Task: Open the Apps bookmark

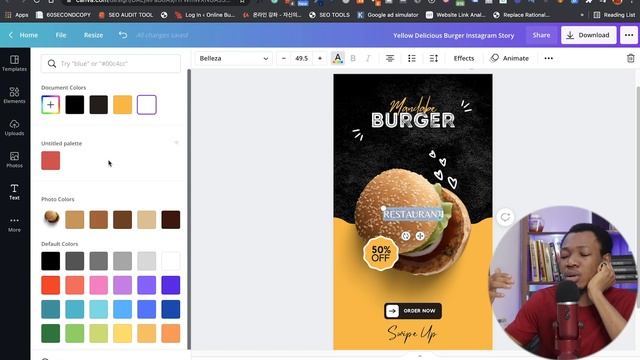Action: point(16,15)
